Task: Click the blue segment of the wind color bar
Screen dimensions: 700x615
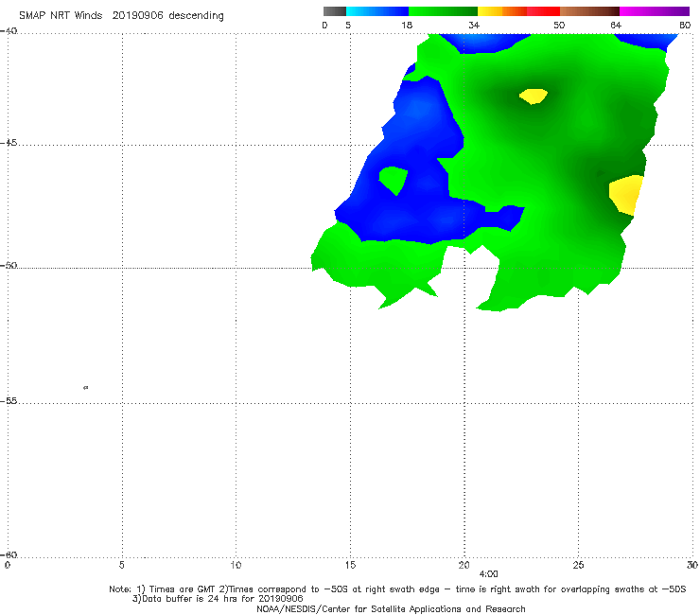Action: (377, 11)
